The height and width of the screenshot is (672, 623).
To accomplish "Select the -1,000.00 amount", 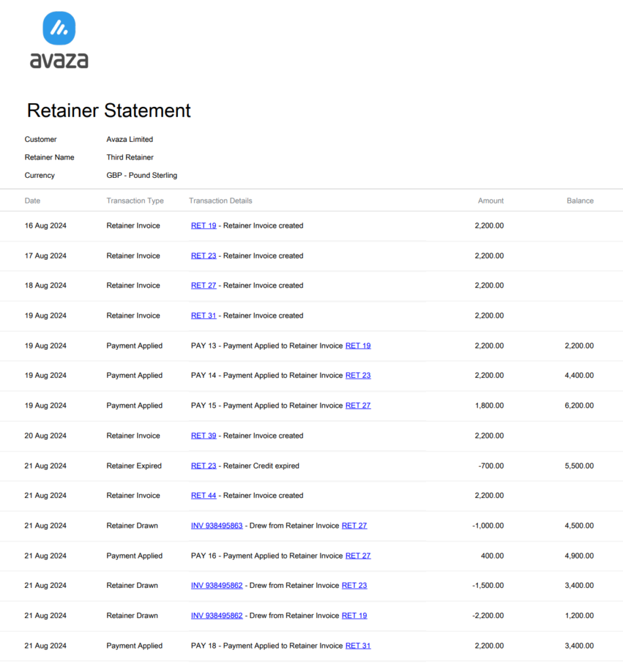I will (x=488, y=526).
